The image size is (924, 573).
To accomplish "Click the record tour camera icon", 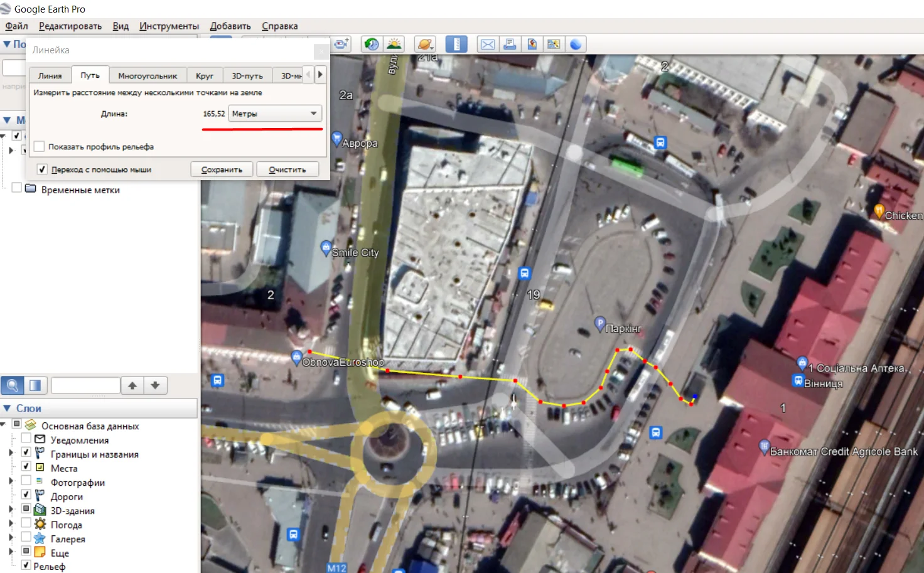I will click(342, 44).
